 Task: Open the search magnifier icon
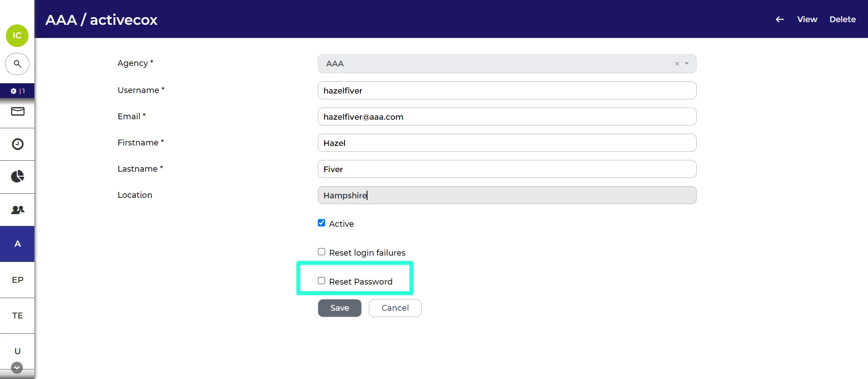[x=17, y=64]
